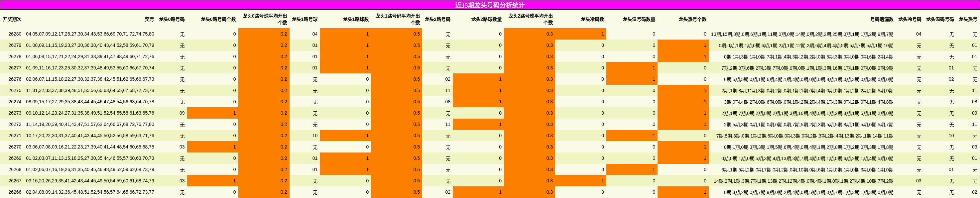The width and height of the screenshot is (980, 198).
Task: Click 龙头热号 value 03 in row 26270
Action: click(x=974, y=147)
